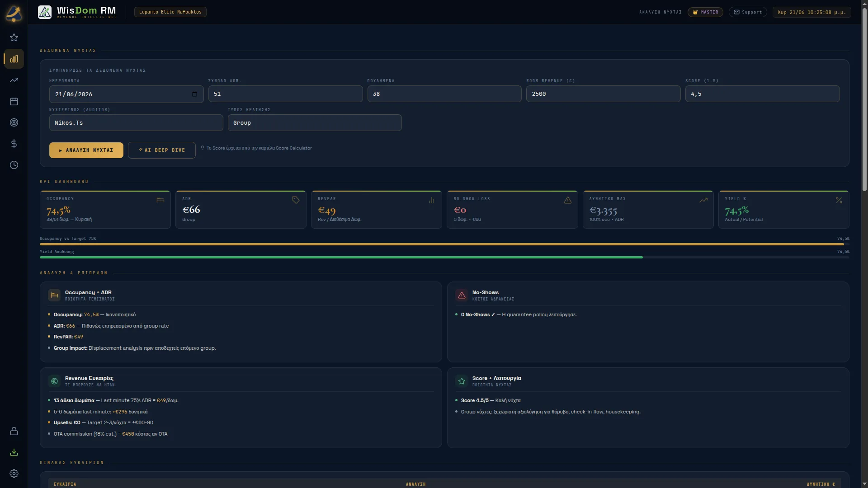The height and width of the screenshot is (488, 868).
Task: Click the '13 άδεια δωμάτια' bullet line
Action: (x=116, y=400)
